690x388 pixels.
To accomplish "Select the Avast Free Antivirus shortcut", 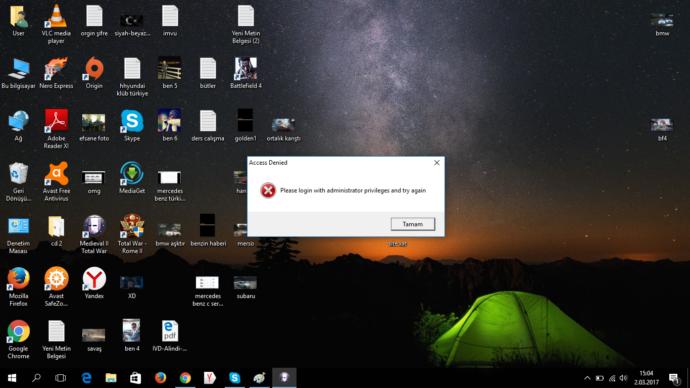I will pos(56,181).
